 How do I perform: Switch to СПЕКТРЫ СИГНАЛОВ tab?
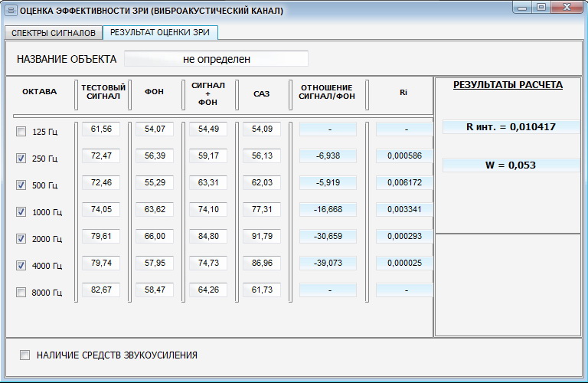point(54,33)
